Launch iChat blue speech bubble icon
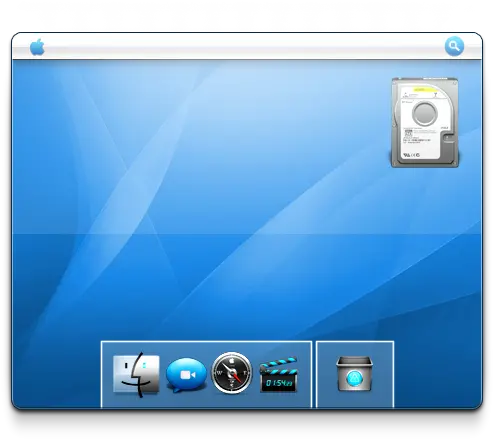 click(x=186, y=375)
